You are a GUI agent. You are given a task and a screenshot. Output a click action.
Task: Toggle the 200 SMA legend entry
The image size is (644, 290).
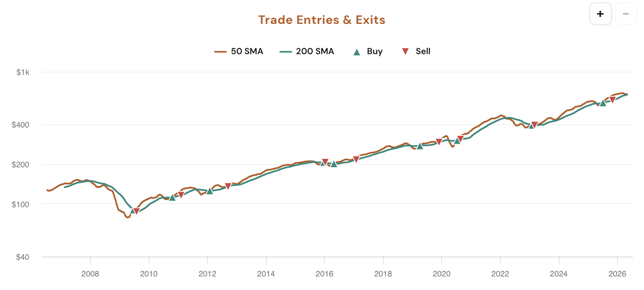click(x=315, y=51)
